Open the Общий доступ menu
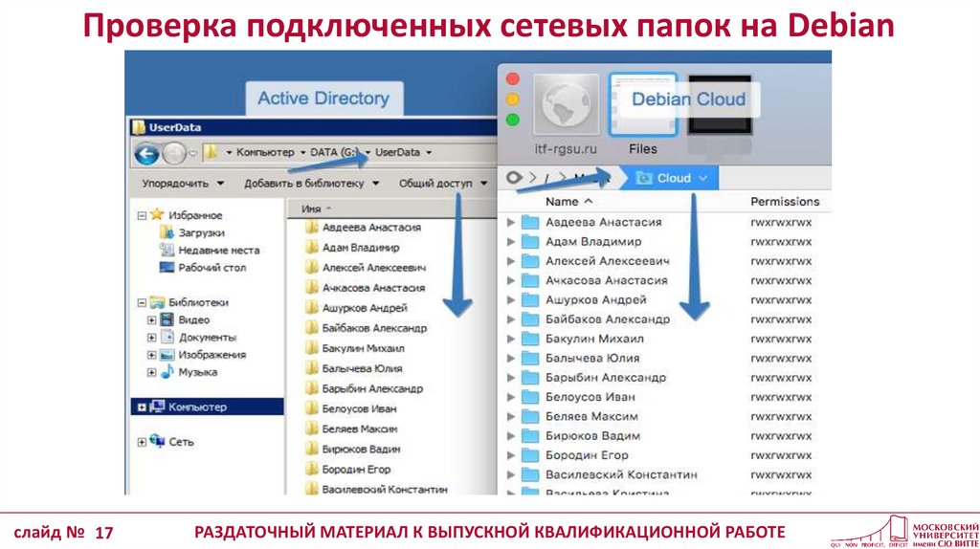The width and height of the screenshot is (980, 549). coord(435,183)
